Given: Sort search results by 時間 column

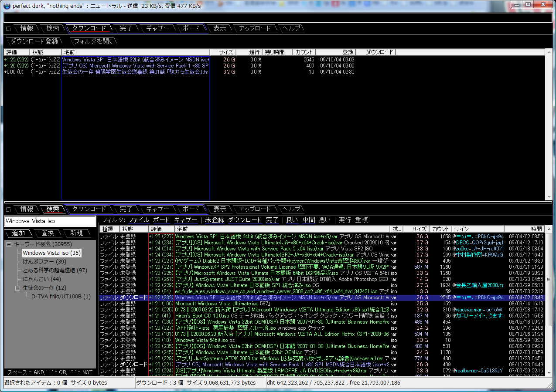Looking at the screenshot, I should click(x=525, y=229).
